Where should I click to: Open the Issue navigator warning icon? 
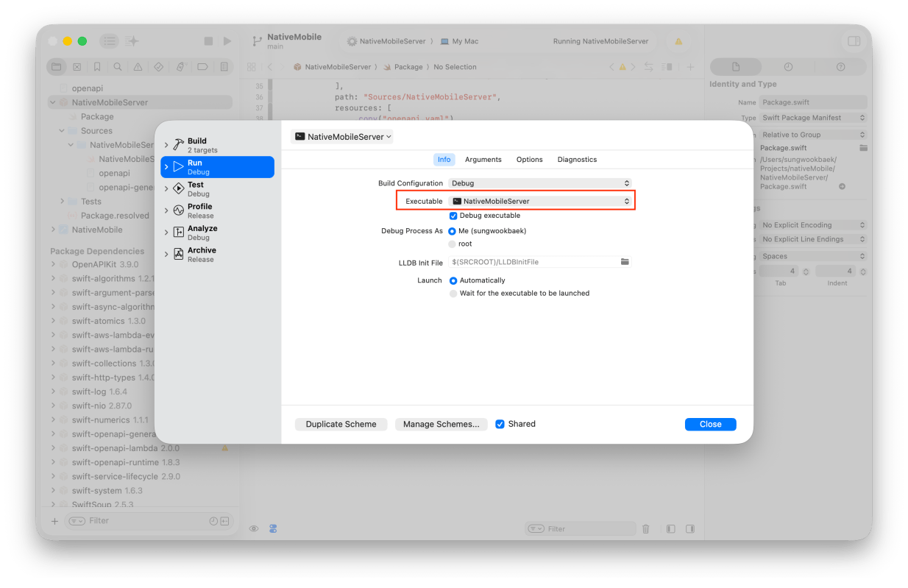click(138, 67)
